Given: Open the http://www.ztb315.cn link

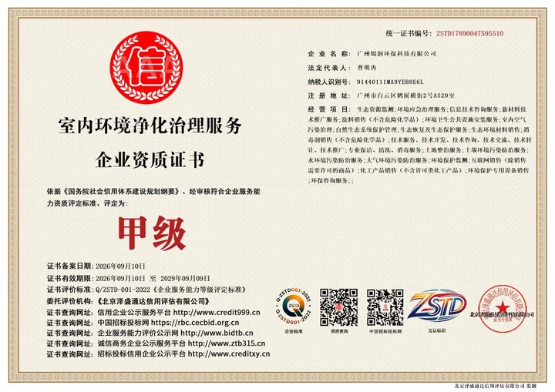Looking at the screenshot, I should click(227, 343).
